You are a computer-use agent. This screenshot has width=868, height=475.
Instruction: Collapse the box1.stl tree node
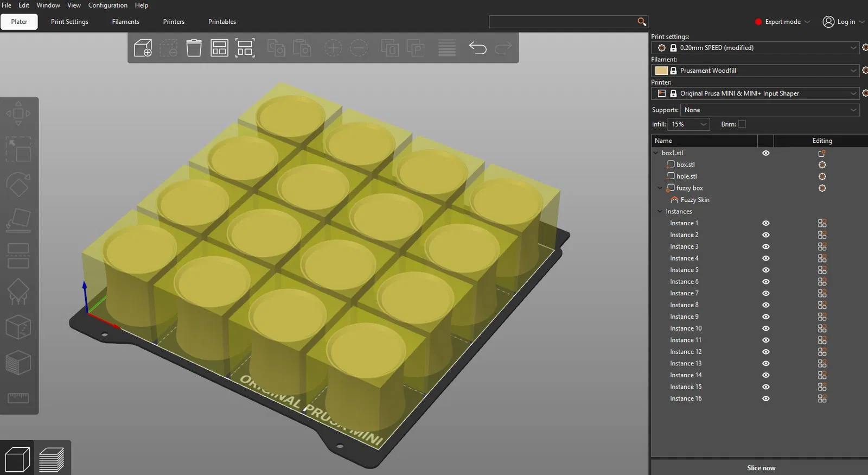[656, 153]
